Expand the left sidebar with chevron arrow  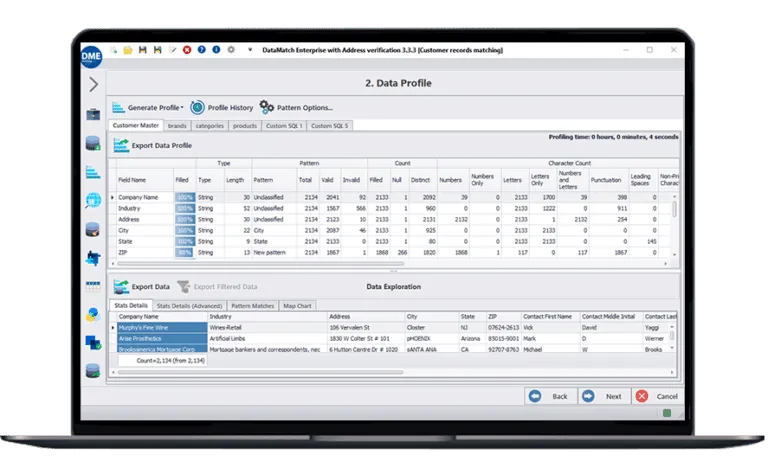(93, 84)
